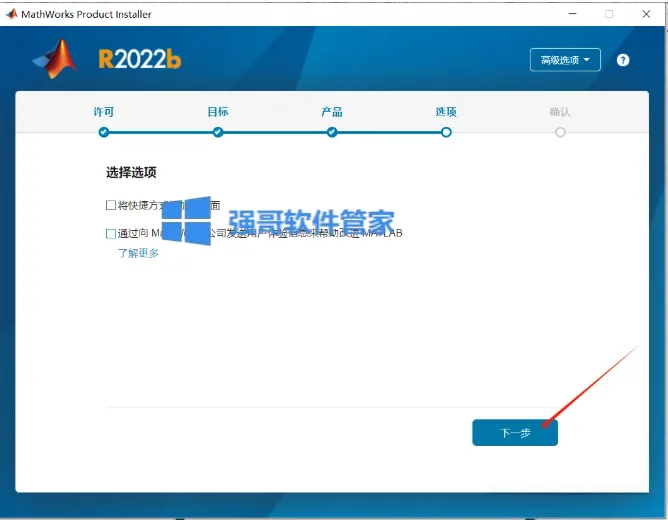Toggle the user experience information checkbox

pos(111,233)
